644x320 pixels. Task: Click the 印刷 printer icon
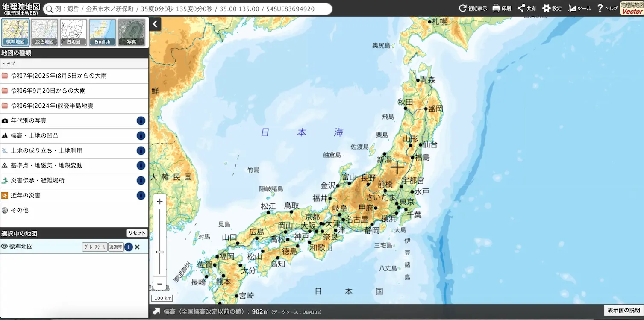496,8
